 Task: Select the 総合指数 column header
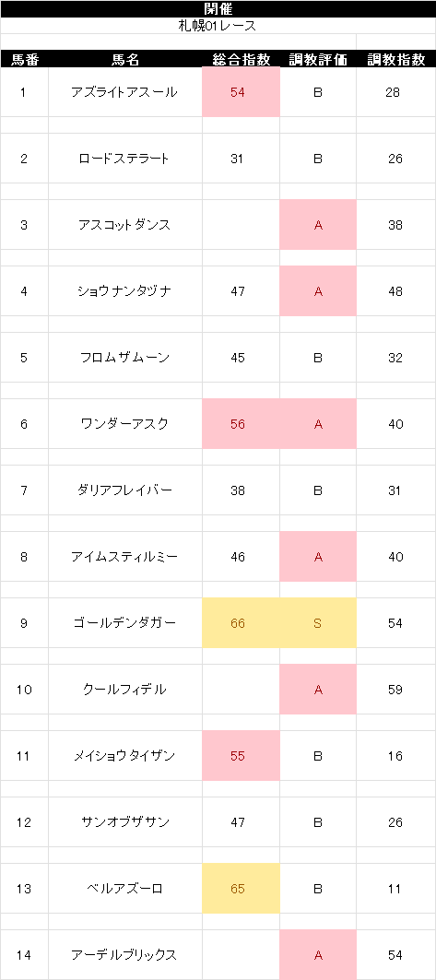(241, 59)
